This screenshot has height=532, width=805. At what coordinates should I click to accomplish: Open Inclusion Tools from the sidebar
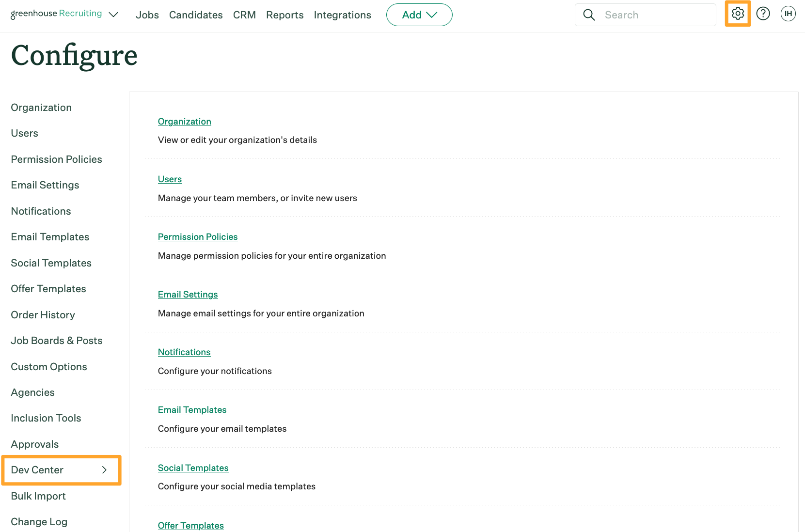coord(46,418)
